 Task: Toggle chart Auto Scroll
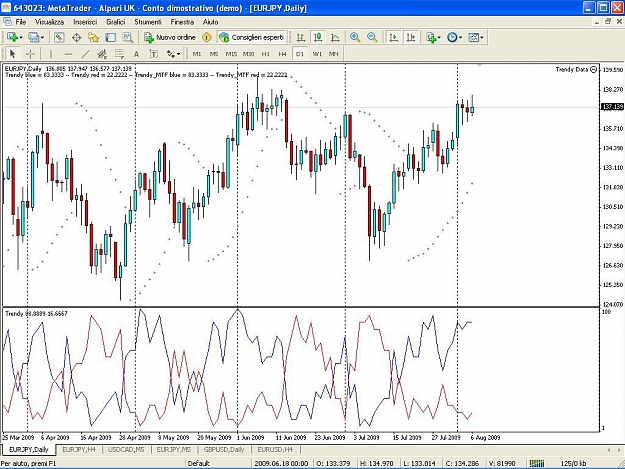393,37
